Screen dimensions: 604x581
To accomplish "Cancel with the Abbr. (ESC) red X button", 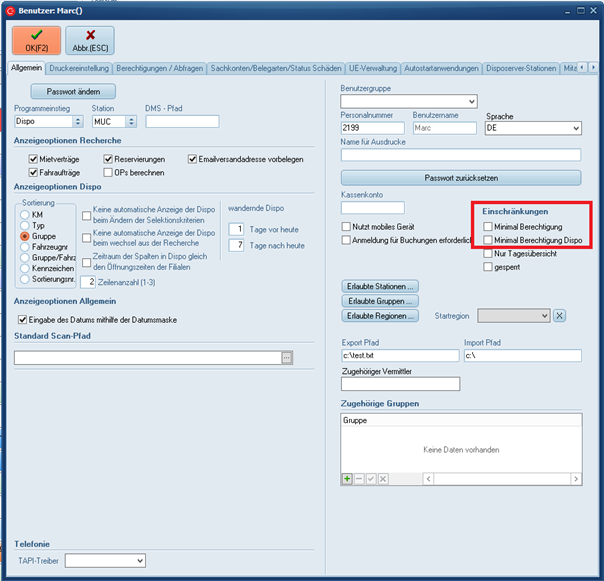I will (90, 39).
